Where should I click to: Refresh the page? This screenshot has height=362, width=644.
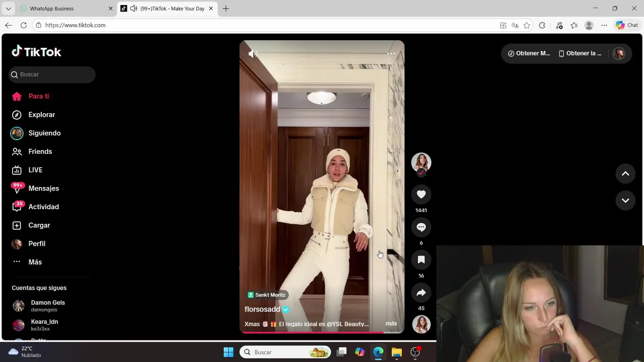[x=23, y=25]
